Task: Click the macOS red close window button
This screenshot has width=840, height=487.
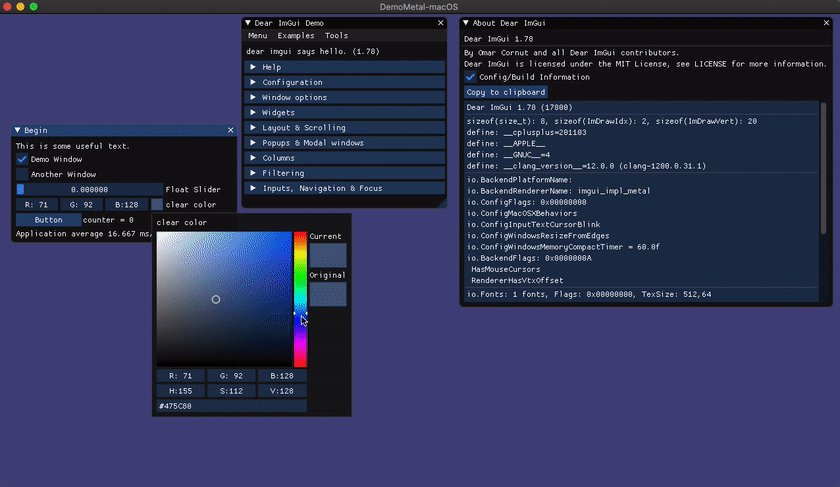Action: coord(7,6)
